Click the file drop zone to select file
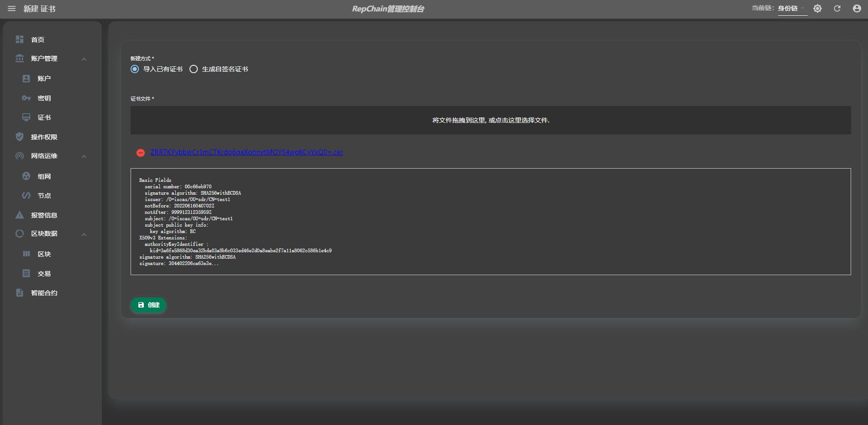The height and width of the screenshot is (425, 868). 490,120
